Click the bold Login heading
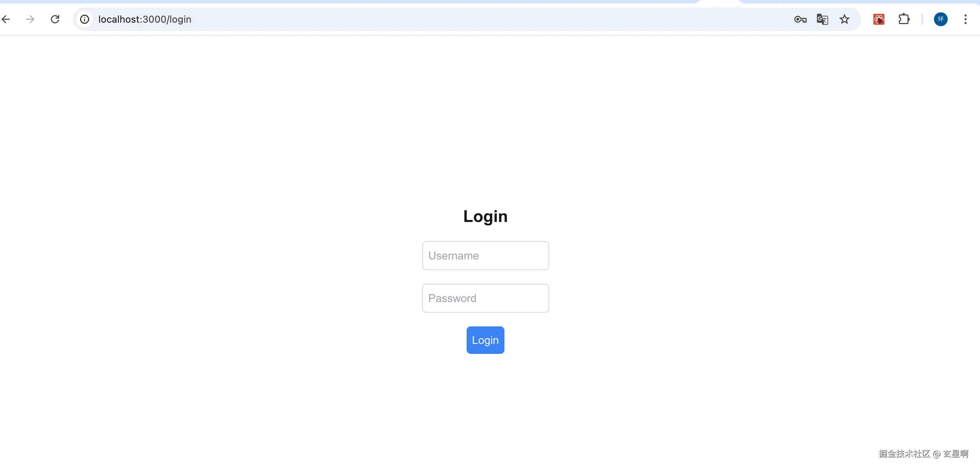The width and height of the screenshot is (980, 470). tap(486, 216)
